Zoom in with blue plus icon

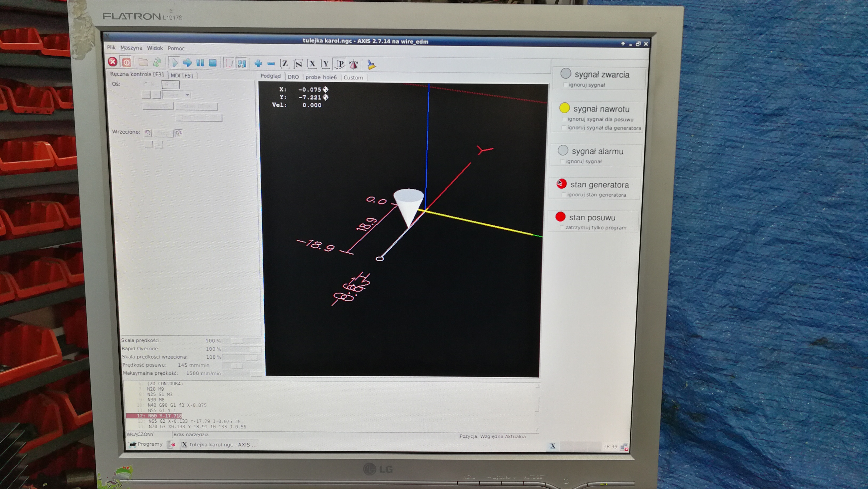pos(258,63)
